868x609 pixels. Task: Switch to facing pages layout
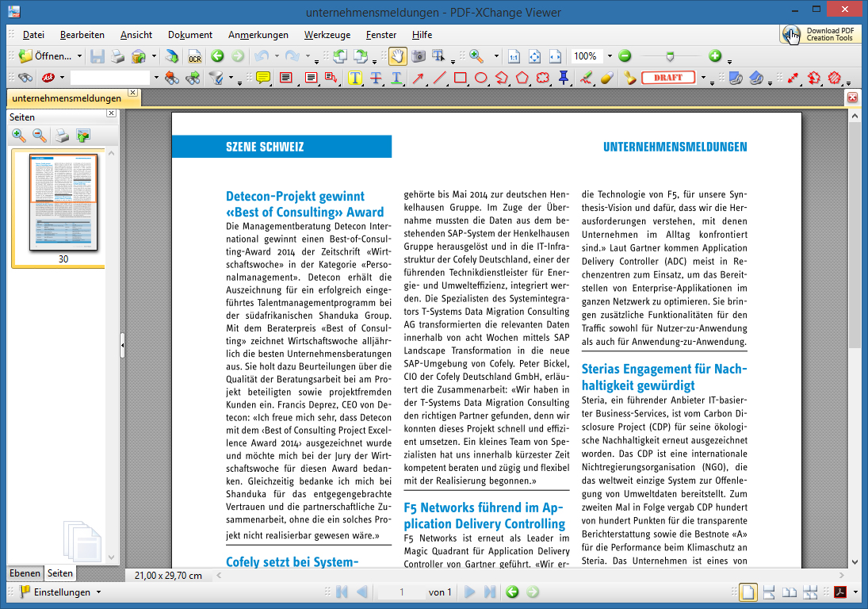coord(790,592)
